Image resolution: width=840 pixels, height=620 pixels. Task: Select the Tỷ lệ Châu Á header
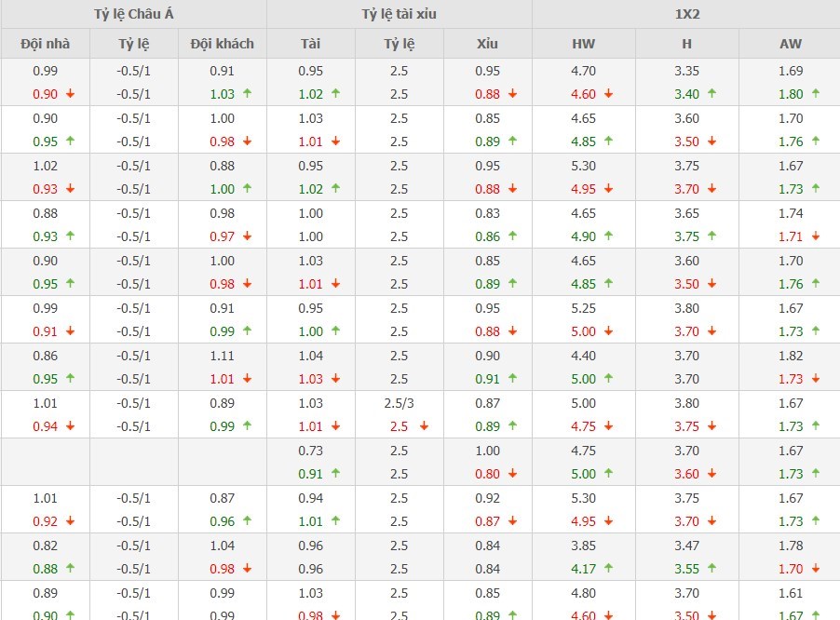pos(133,14)
